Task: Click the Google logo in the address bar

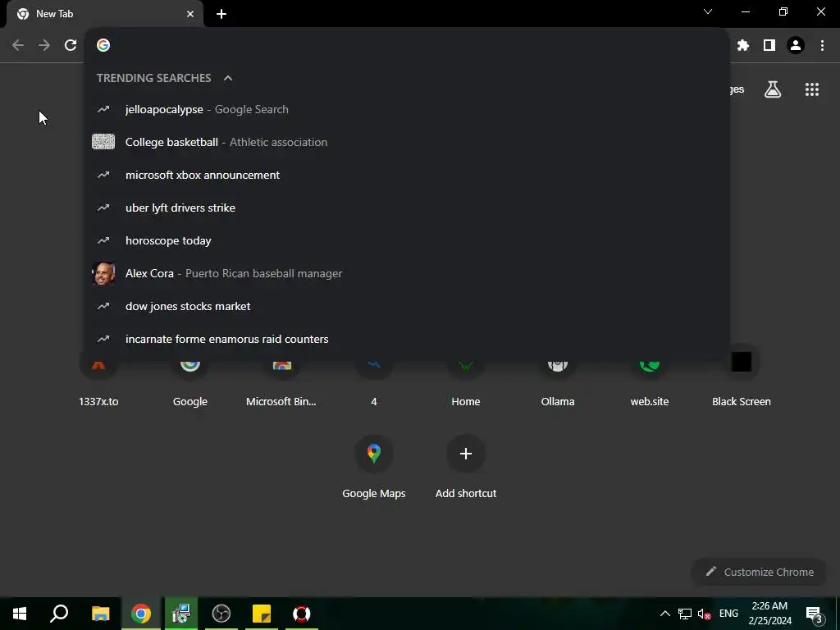Action: pos(103,45)
